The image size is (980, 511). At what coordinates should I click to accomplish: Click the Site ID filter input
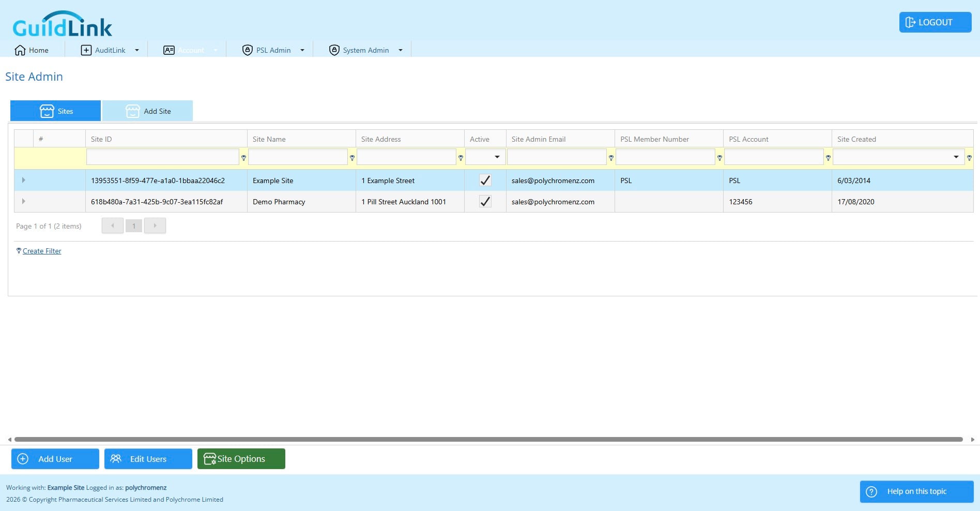point(162,157)
